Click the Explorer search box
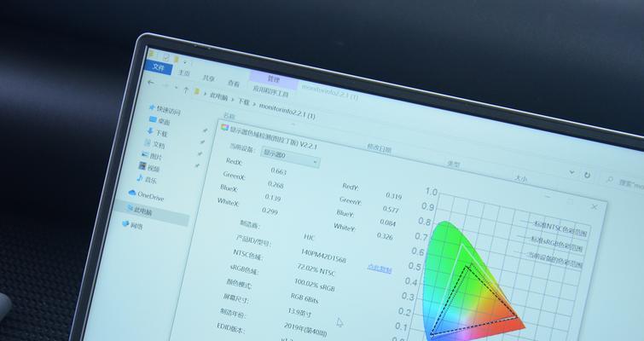Screen dimensions: 644x341 coord(625,182)
